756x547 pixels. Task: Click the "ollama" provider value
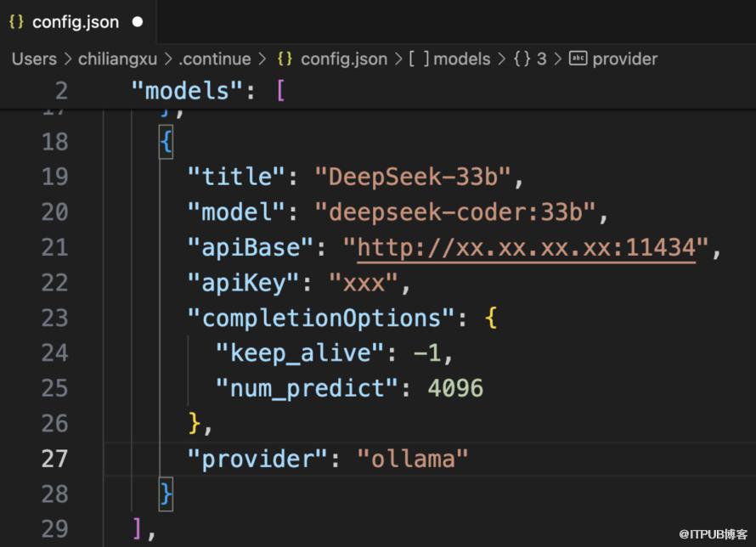pyautogui.click(x=413, y=459)
